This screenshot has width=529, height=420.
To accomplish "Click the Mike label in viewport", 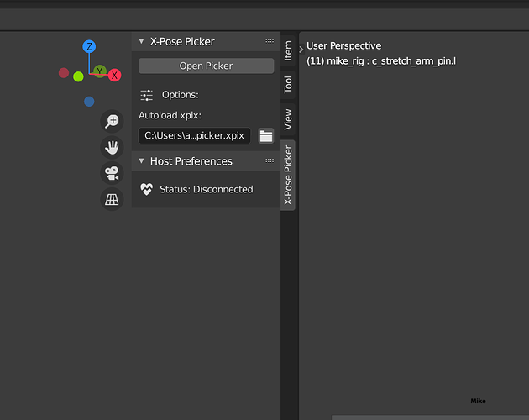I will 478,401.
